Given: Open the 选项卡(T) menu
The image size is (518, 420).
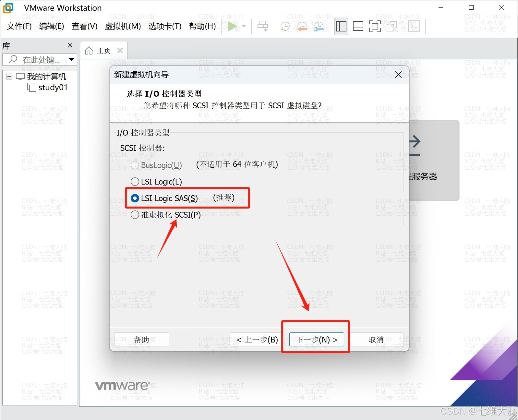Looking at the screenshot, I should coord(165,26).
